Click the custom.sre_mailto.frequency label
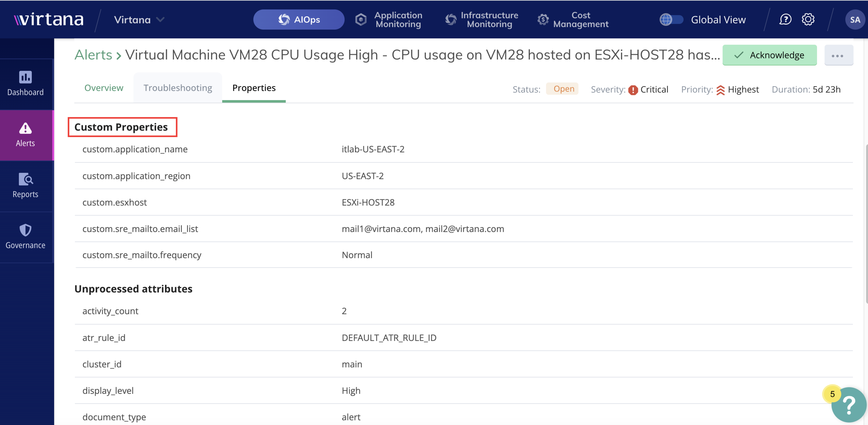This screenshot has height=425, width=868. 142,255
